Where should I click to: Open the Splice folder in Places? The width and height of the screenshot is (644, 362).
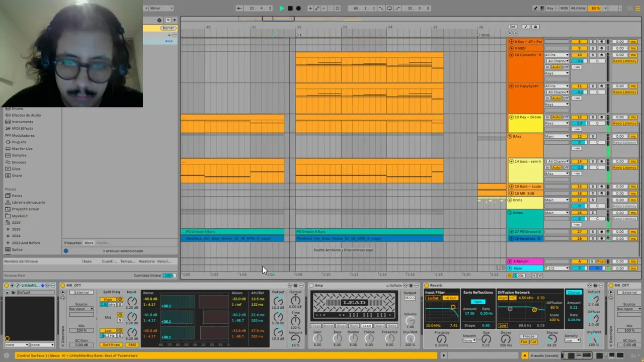(x=17, y=249)
